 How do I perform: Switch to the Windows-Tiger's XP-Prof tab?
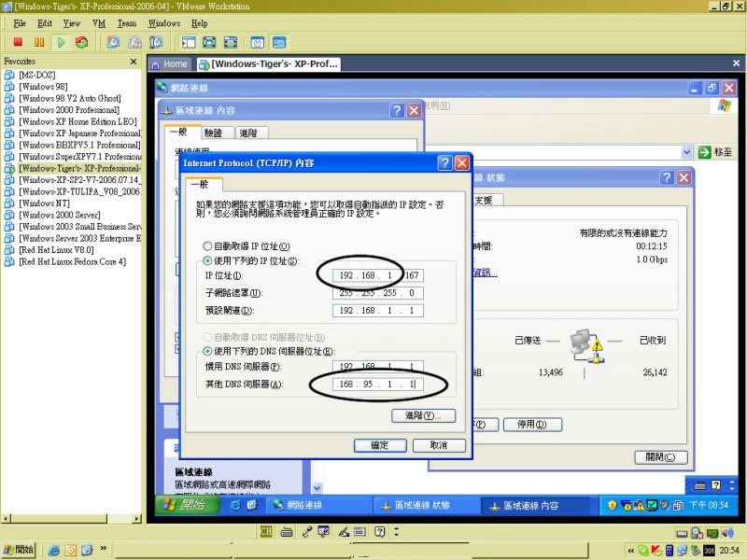click(x=269, y=64)
